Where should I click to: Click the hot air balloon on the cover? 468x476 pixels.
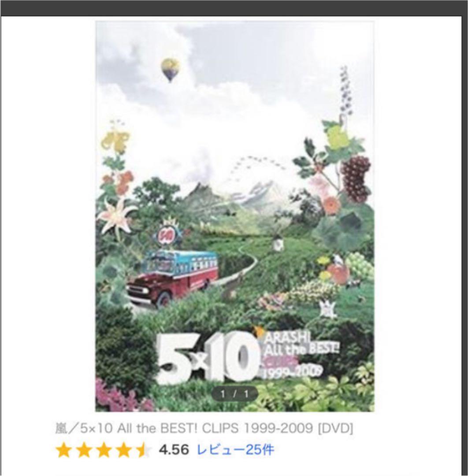click(x=170, y=70)
